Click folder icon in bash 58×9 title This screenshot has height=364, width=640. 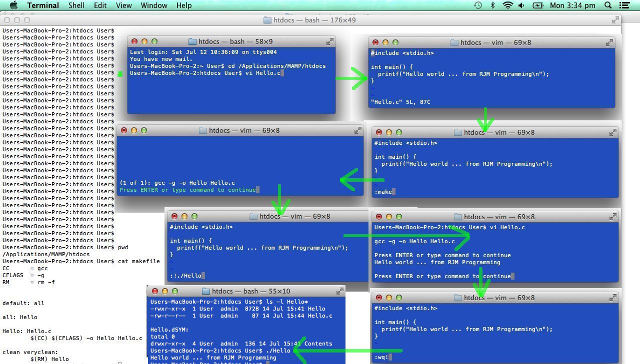pos(192,41)
